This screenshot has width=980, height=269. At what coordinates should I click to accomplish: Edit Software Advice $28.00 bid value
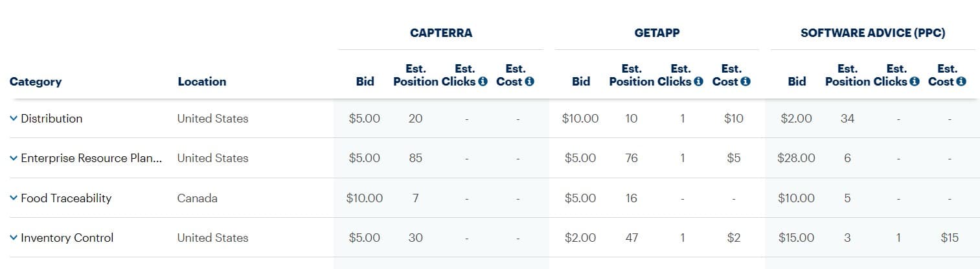(797, 158)
